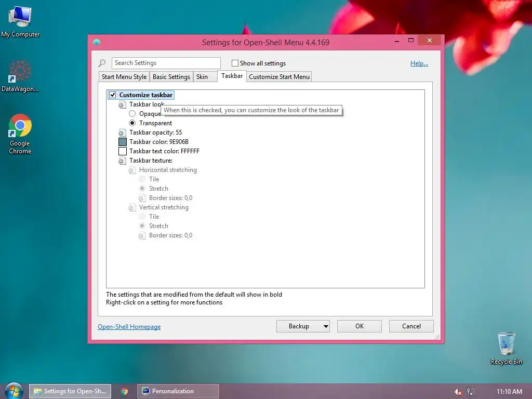Open the Help link

tap(419, 63)
